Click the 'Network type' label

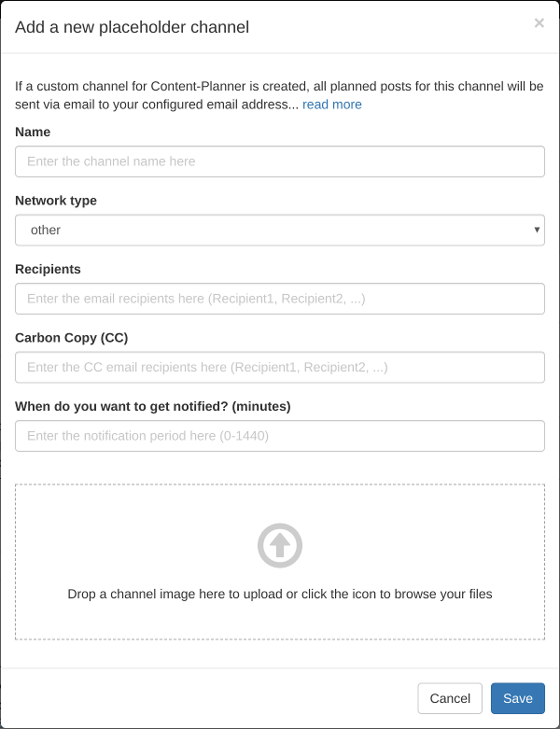tap(56, 200)
